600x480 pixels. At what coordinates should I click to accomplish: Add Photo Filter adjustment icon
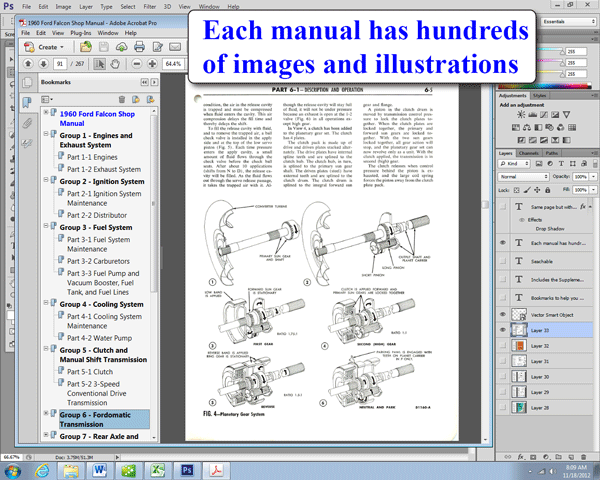click(549, 127)
